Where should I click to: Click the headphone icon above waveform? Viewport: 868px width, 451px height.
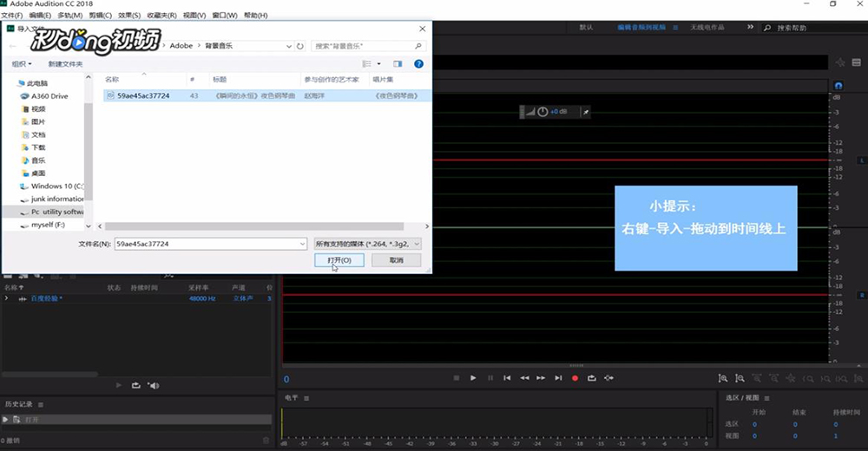838,85
